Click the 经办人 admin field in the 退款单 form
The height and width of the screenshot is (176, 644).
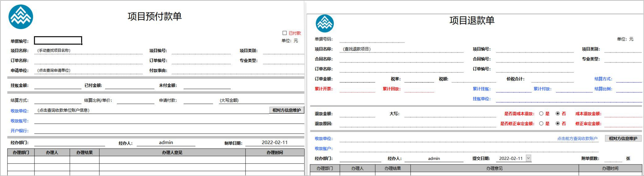(x=434, y=158)
